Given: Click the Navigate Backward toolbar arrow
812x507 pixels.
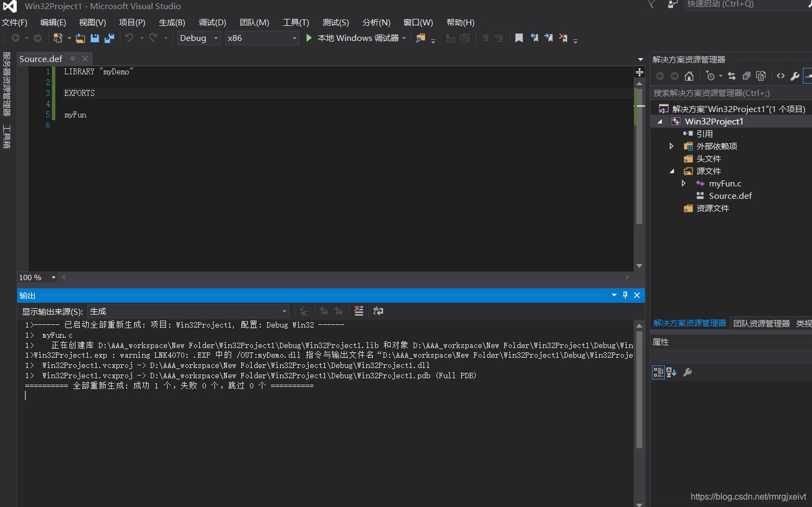Looking at the screenshot, I should coord(16,38).
